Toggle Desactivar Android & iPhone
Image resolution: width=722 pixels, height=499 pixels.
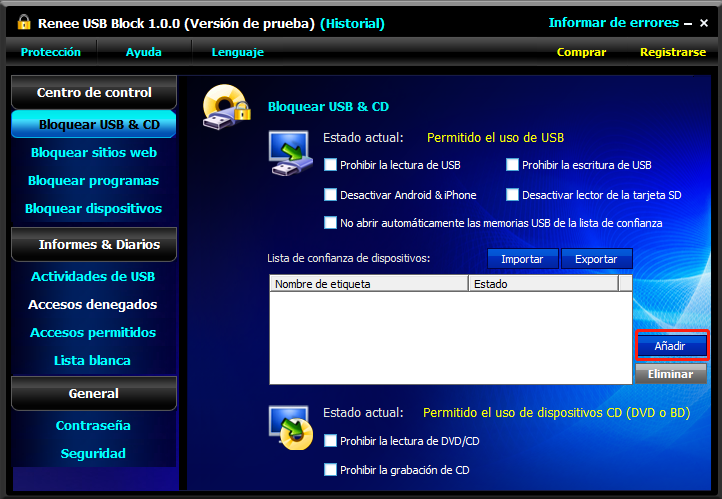point(331,195)
